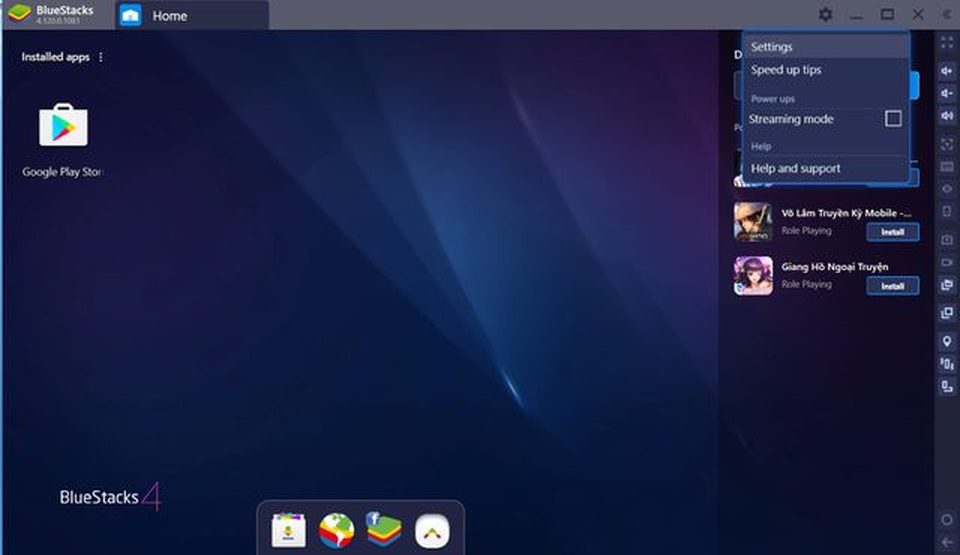Expand the dock with the up-arrow icon
The width and height of the screenshot is (960, 555).
(432, 530)
